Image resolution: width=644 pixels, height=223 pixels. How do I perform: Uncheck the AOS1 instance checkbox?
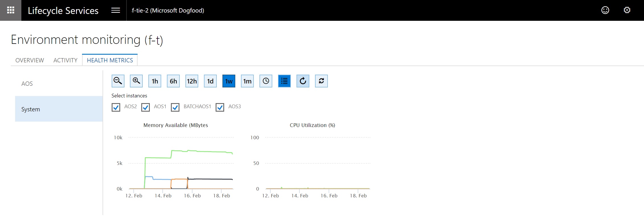(x=146, y=107)
